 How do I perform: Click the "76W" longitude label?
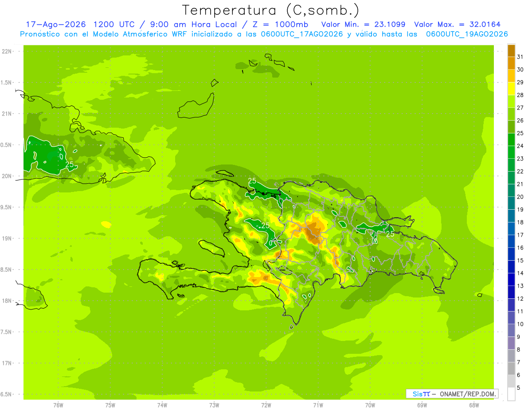[58, 405]
